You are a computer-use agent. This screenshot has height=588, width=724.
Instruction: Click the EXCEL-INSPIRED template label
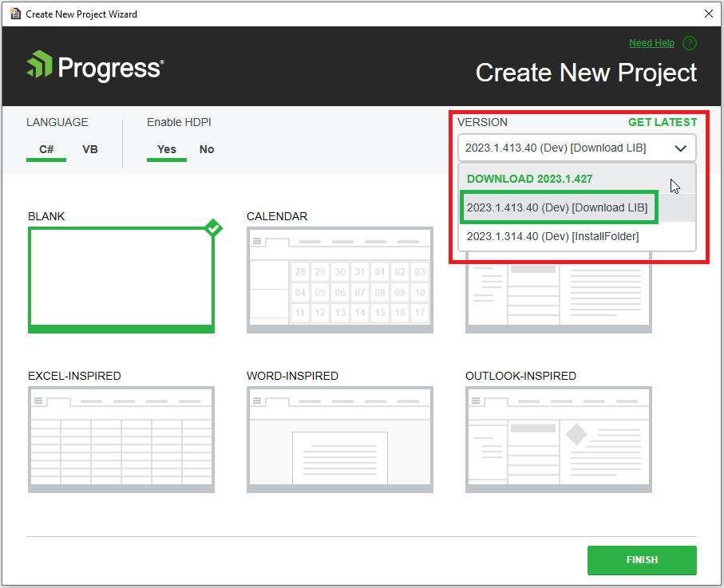74,376
